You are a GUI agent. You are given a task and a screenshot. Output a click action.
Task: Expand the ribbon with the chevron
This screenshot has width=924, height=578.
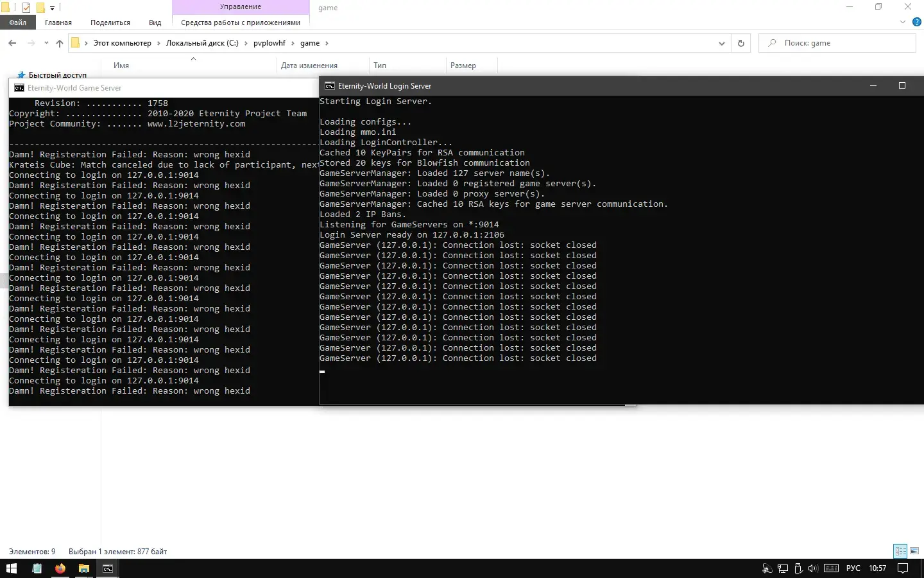coord(903,22)
